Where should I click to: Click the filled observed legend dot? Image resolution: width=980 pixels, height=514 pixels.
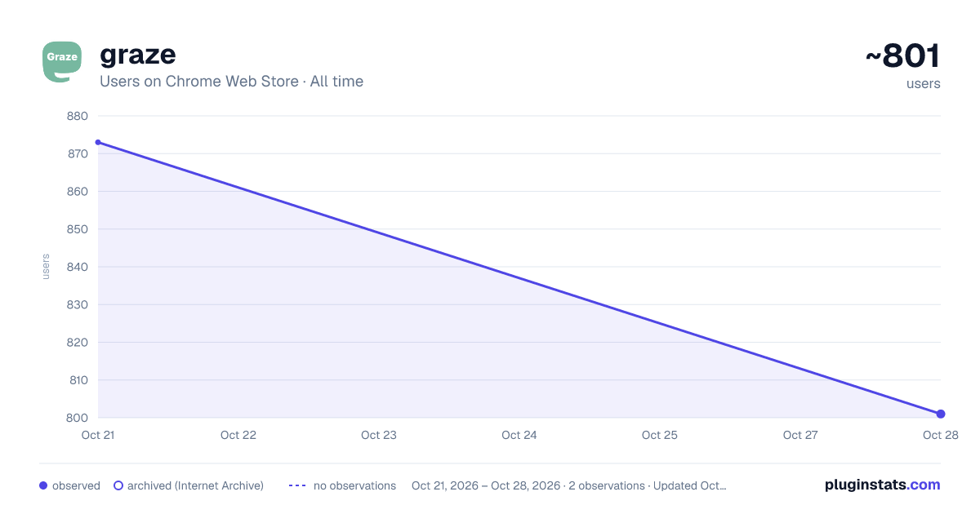tap(43, 485)
